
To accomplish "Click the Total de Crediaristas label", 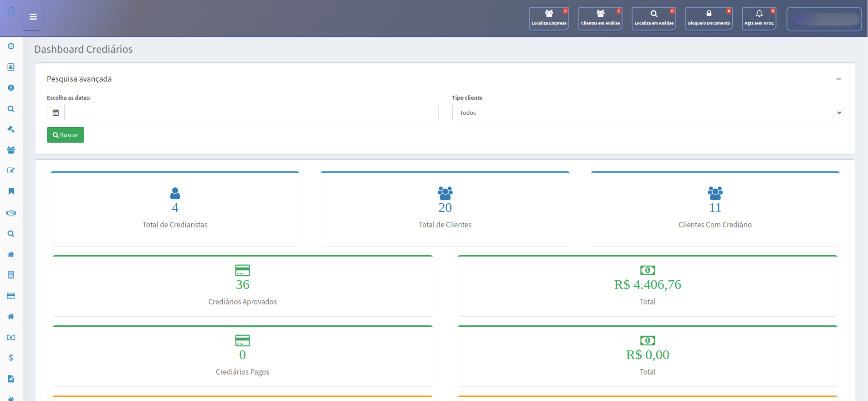I will tap(175, 225).
